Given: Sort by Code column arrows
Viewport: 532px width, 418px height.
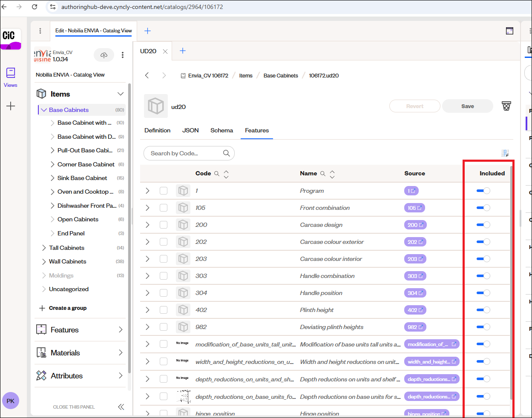Looking at the screenshot, I should click(226, 174).
